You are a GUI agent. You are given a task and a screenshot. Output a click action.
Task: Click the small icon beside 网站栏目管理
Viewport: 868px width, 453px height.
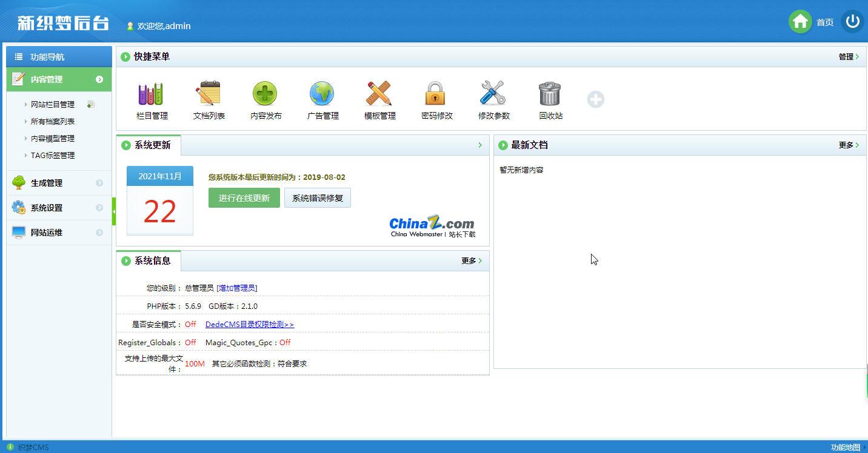click(90, 104)
